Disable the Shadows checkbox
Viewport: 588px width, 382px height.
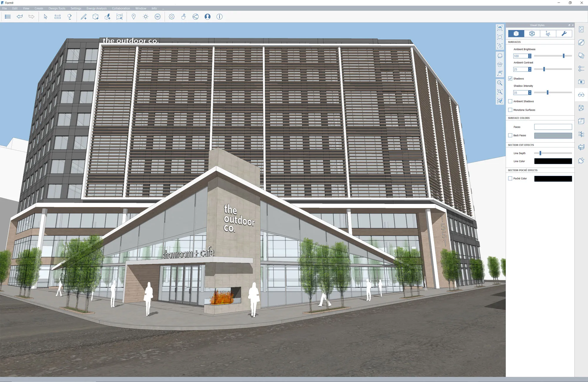[x=510, y=79]
